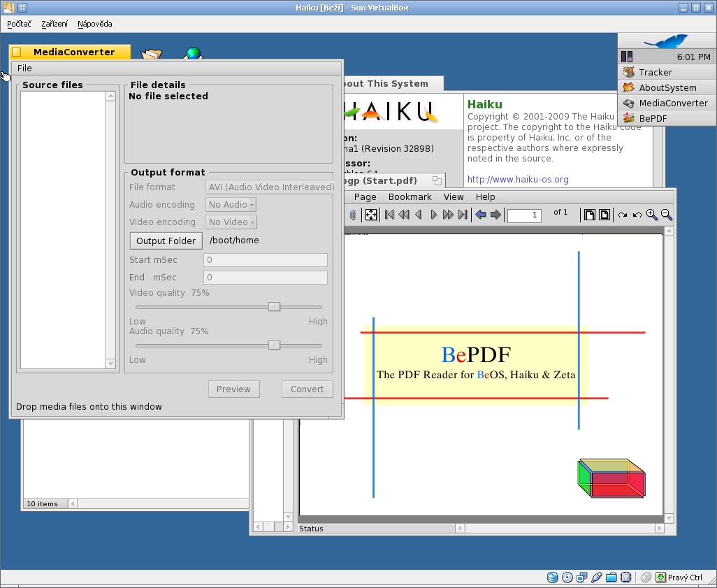Screen dimensions: 717x588
Task: Rotate the PDF page counter-clockwise
Action: click(637, 215)
